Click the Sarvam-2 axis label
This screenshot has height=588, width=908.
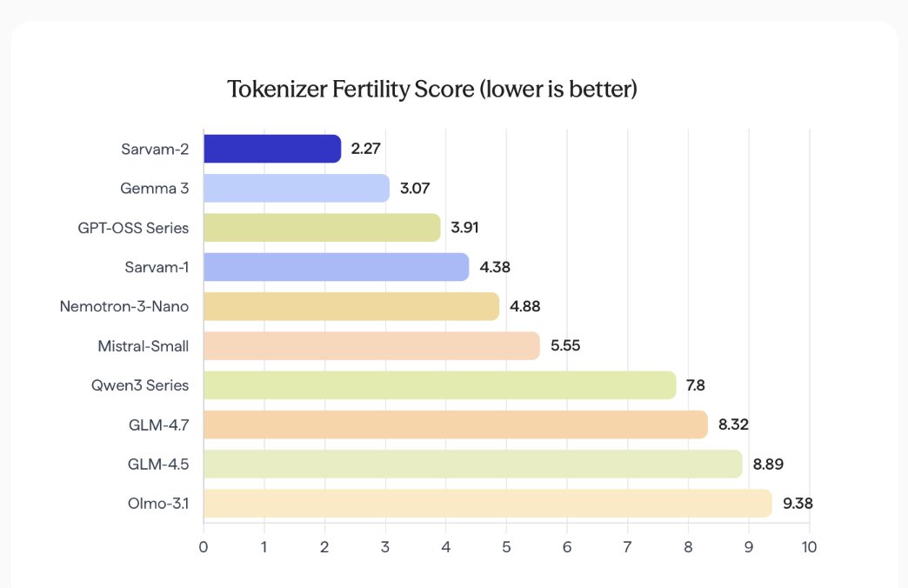pyautogui.click(x=155, y=149)
